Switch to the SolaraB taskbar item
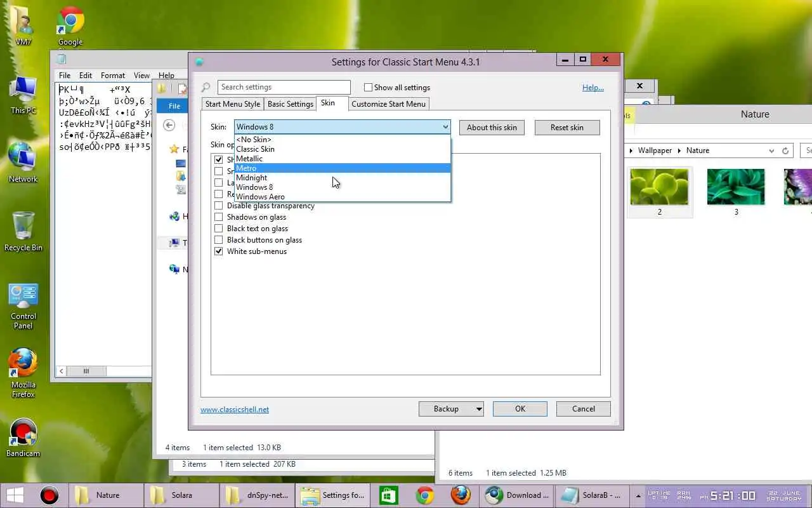This screenshot has height=508, width=812. coord(592,495)
